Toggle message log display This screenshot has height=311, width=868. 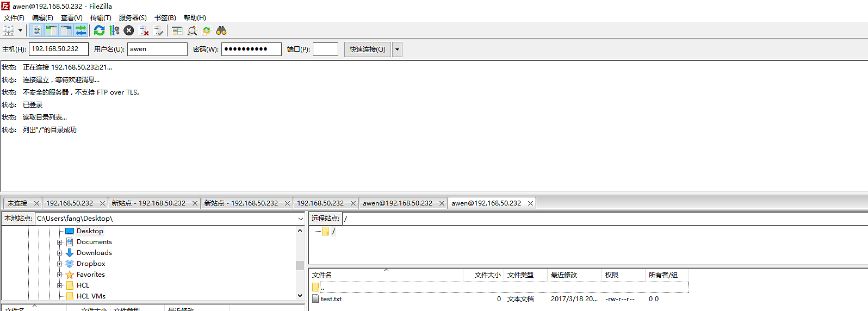pos(37,30)
